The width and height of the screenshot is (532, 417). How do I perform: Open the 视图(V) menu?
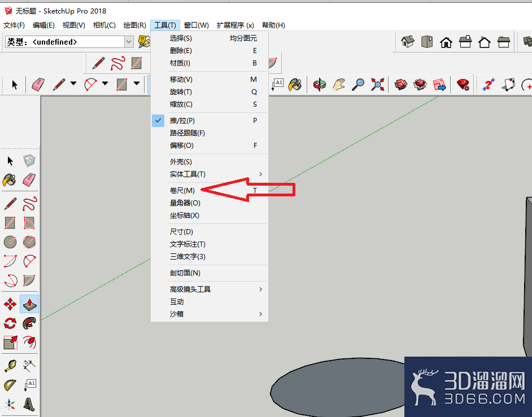[73, 25]
